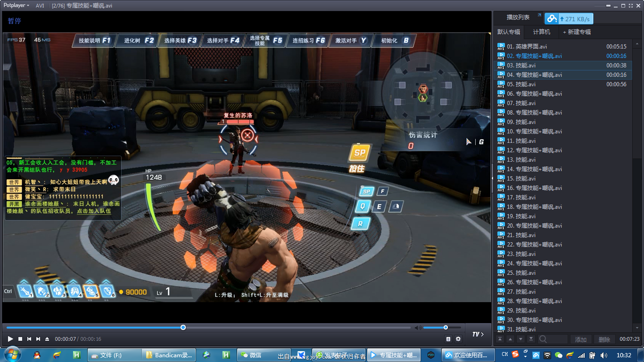
Task: Toggle full-screen mode button in title bar
Action: [630, 6]
